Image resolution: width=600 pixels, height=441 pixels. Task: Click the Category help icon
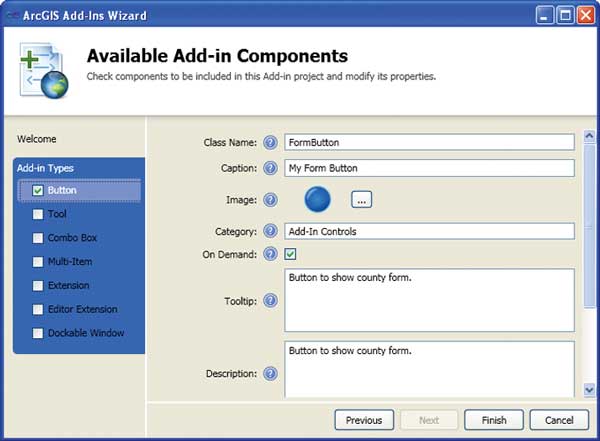[x=270, y=231]
